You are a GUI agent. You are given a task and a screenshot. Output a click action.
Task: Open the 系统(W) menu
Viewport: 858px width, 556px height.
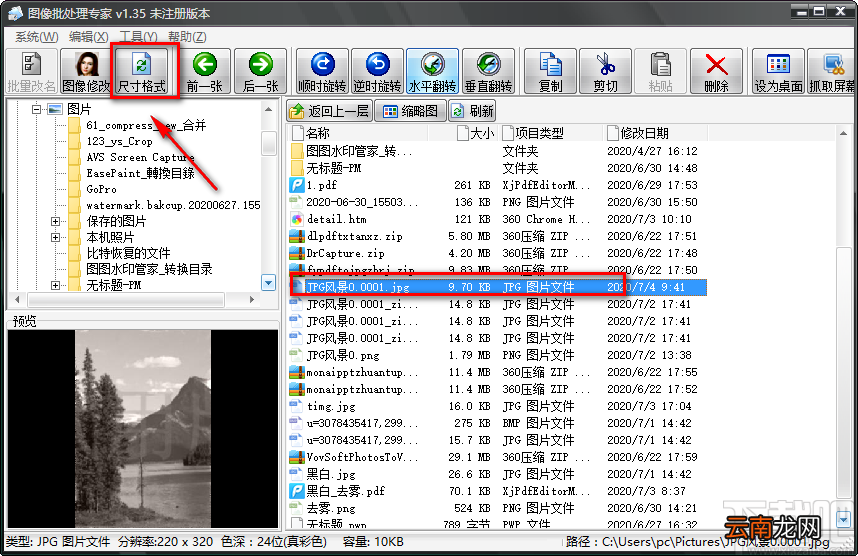[37, 37]
